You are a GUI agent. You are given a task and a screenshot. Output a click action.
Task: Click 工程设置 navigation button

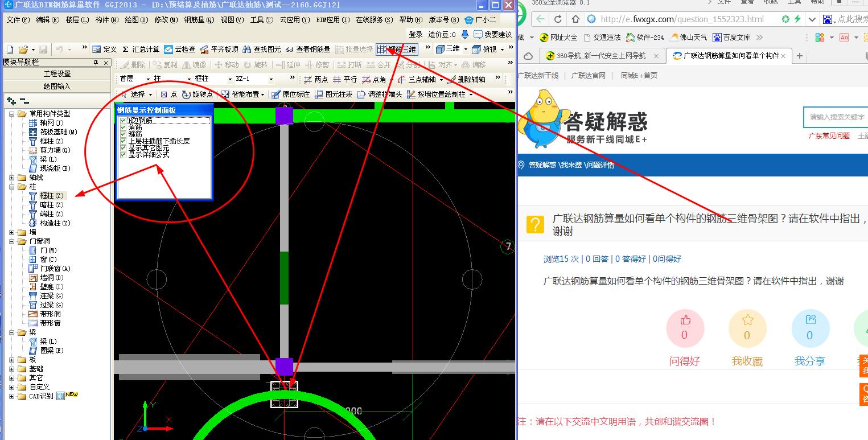57,74
